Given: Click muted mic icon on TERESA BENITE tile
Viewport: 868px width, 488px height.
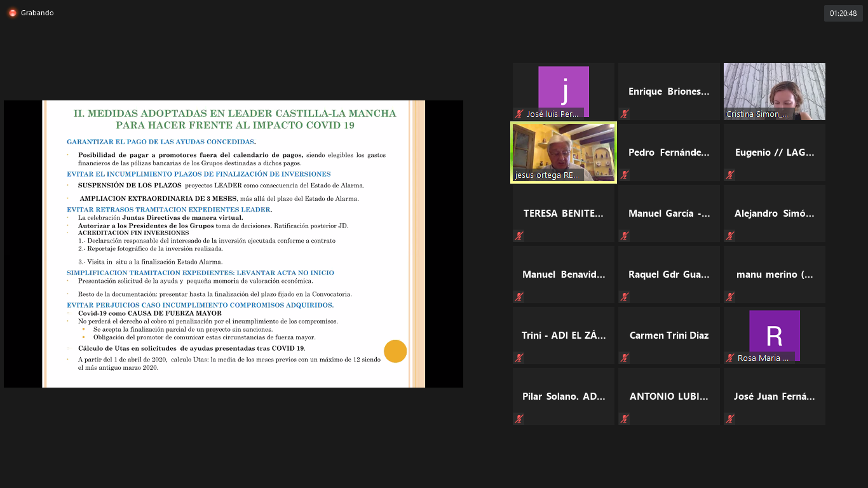Looking at the screenshot, I should pyautogui.click(x=519, y=236).
